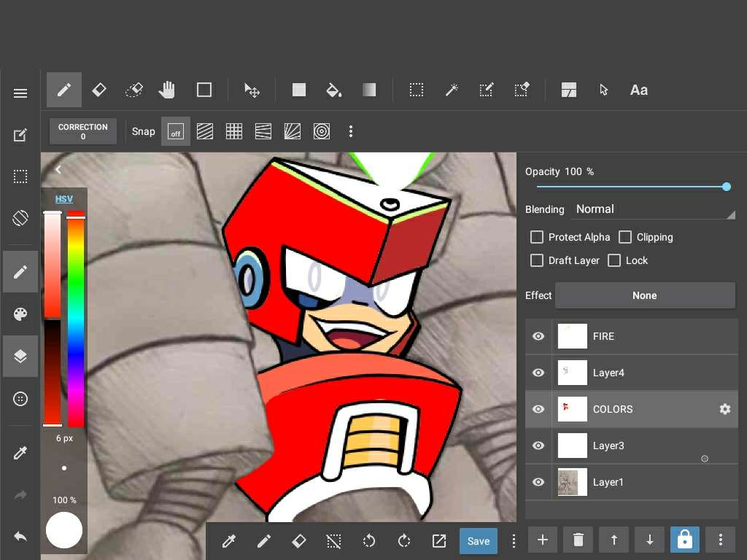Select the Brush pen tool in top toolbar
Image resolution: width=747 pixels, height=560 pixels.
coord(64,90)
